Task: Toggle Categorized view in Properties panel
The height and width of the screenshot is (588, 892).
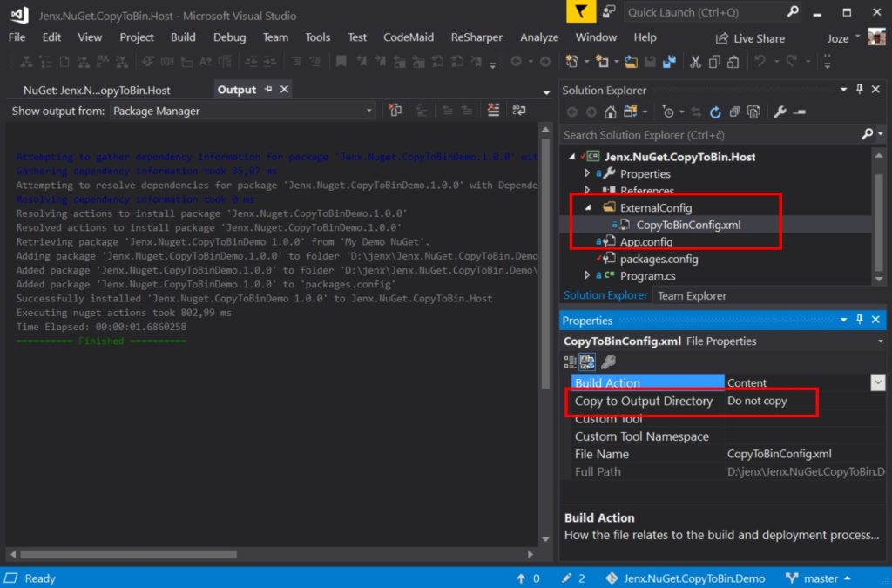Action: click(x=570, y=362)
